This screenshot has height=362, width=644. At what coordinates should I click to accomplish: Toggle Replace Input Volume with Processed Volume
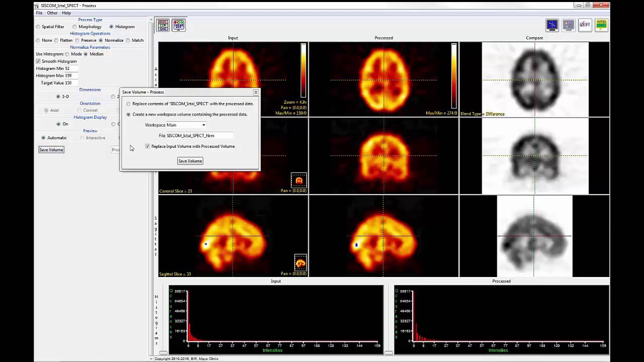point(147,146)
